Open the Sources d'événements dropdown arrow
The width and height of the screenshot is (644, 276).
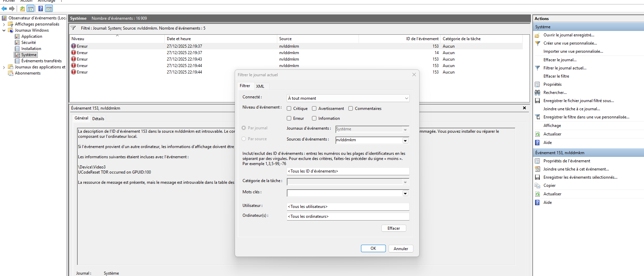coord(405,141)
